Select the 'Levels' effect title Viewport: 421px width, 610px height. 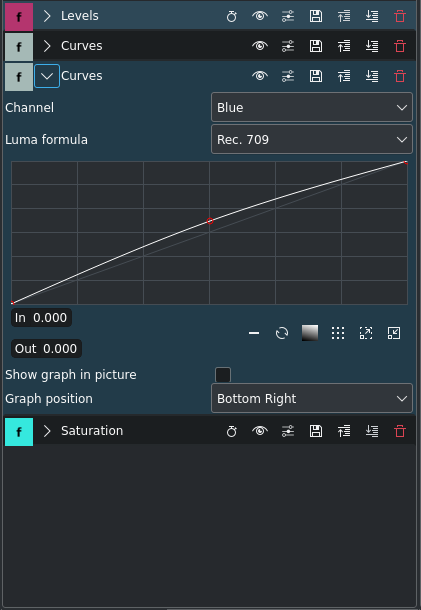(x=80, y=16)
